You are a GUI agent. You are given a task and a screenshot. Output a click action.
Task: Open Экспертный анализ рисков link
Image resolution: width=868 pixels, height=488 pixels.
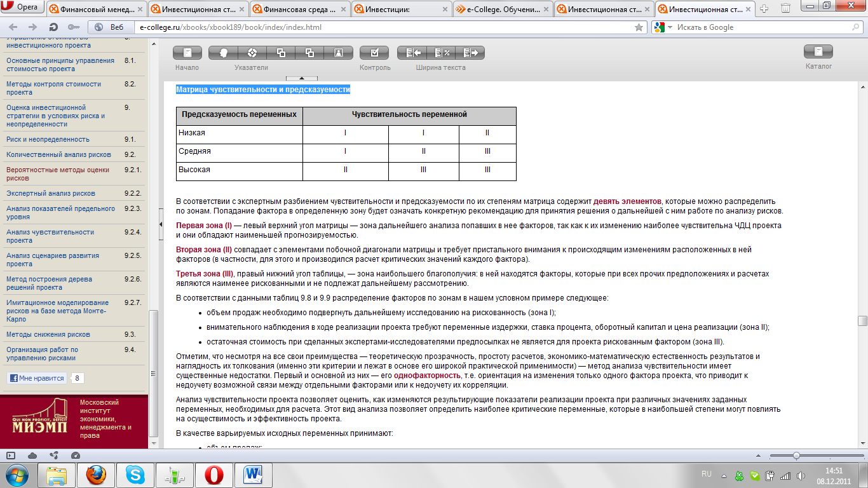coord(51,193)
